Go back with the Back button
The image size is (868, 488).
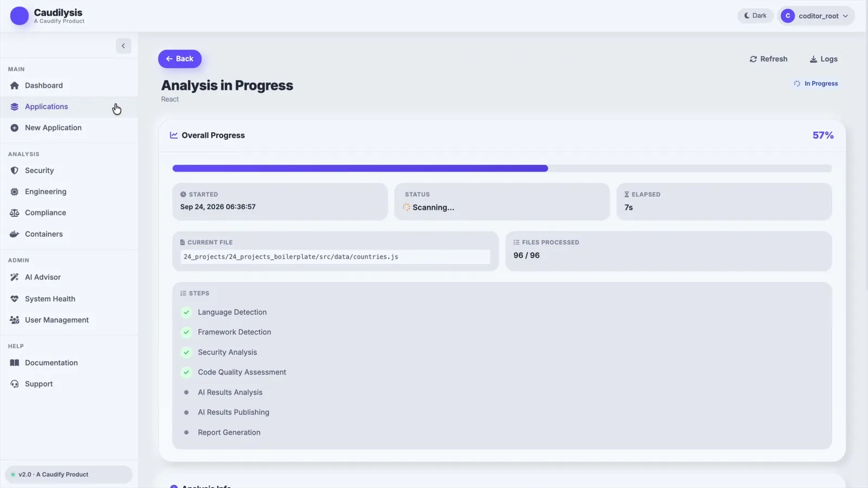(180, 59)
